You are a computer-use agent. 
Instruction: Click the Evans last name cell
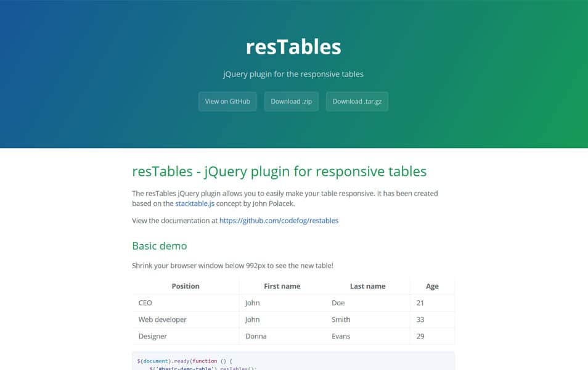[341, 336]
